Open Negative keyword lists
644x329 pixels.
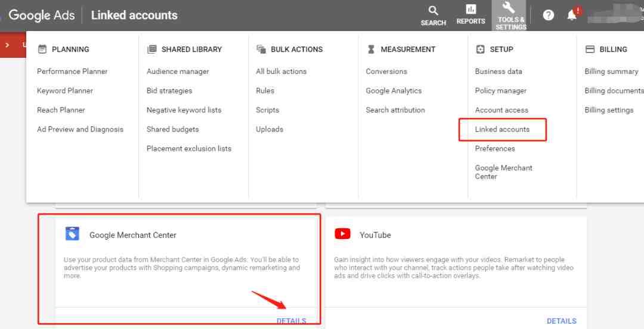(x=184, y=110)
